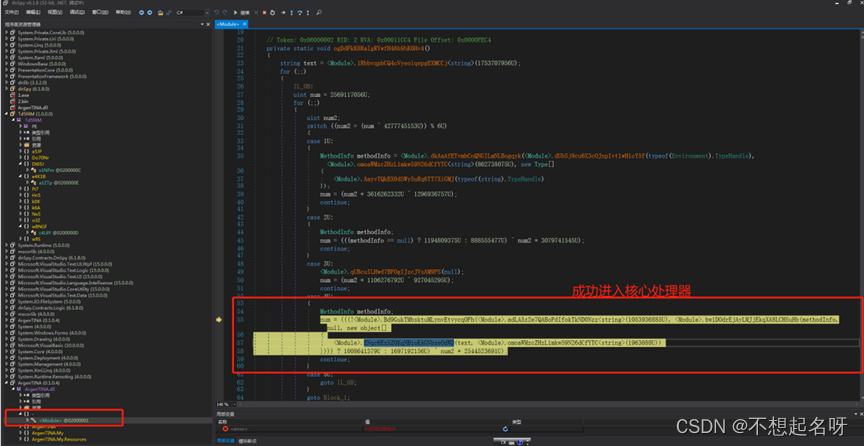The image size is (864, 446).
Task: Expand the dnSpy (6.1.8.0) assembly node
Action: 7,89
